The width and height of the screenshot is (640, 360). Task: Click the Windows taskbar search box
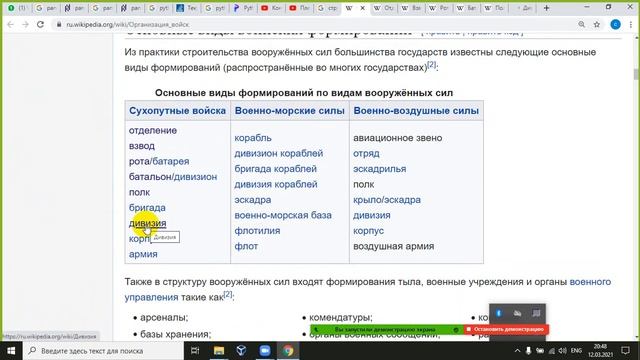(103, 351)
